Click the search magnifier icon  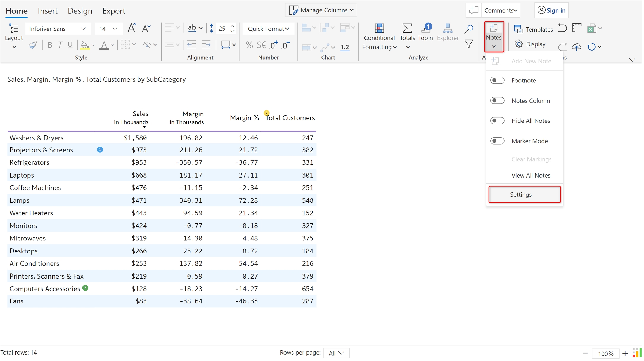pyautogui.click(x=468, y=29)
